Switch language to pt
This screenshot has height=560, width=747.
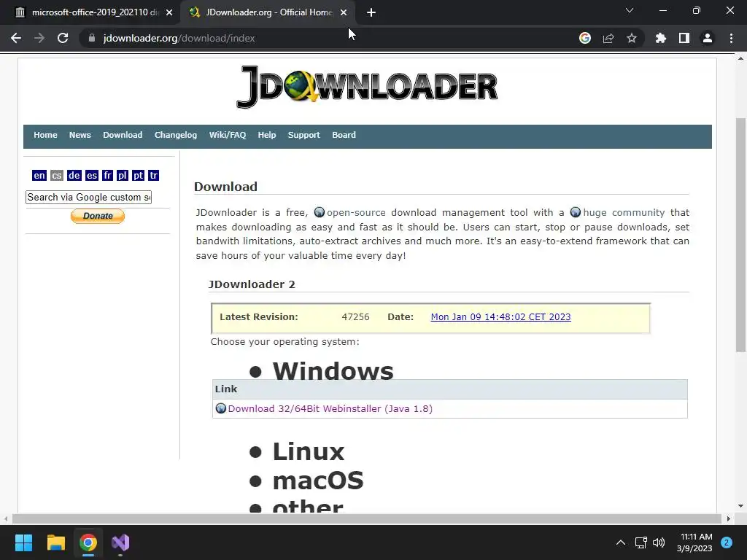pos(138,175)
